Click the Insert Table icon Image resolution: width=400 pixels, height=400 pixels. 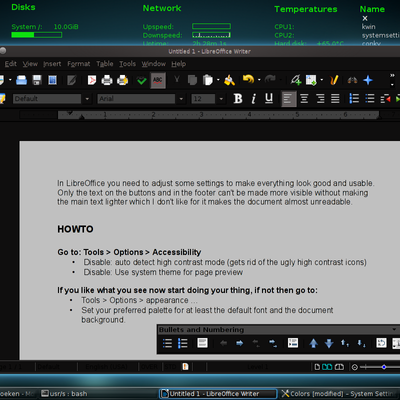tap(311, 80)
